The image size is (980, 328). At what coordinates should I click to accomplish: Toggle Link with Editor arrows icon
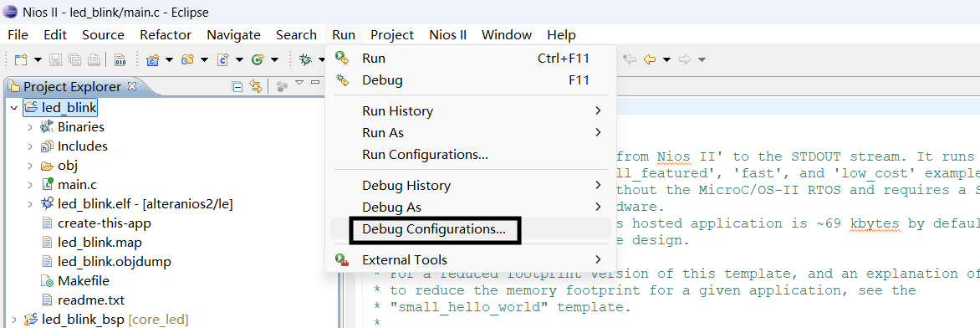(x=255, y=86)
